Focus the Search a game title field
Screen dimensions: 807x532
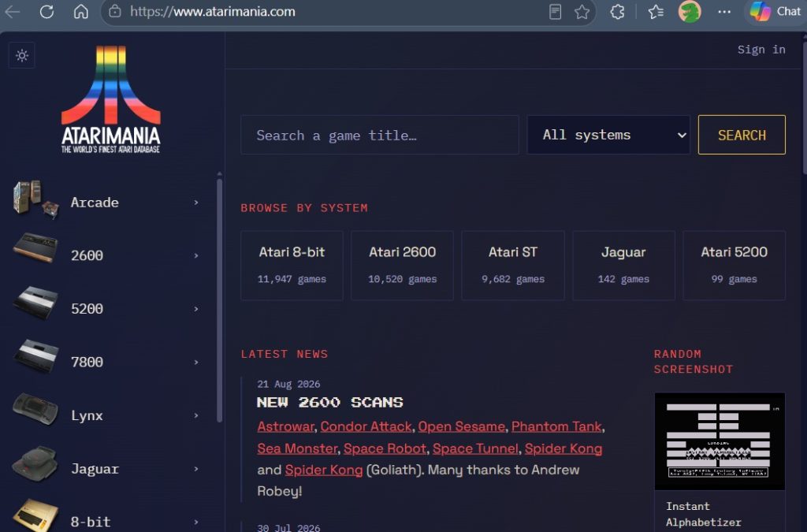[x=380, y=135]
